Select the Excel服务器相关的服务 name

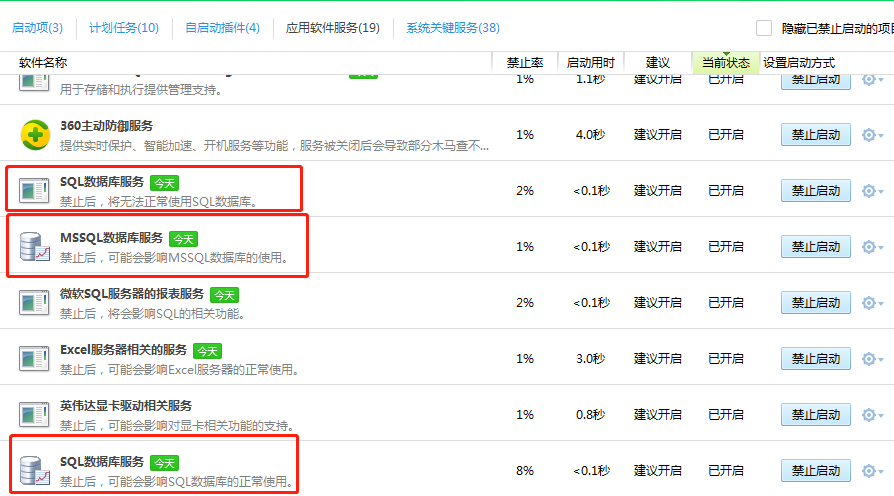click(124, 349)
